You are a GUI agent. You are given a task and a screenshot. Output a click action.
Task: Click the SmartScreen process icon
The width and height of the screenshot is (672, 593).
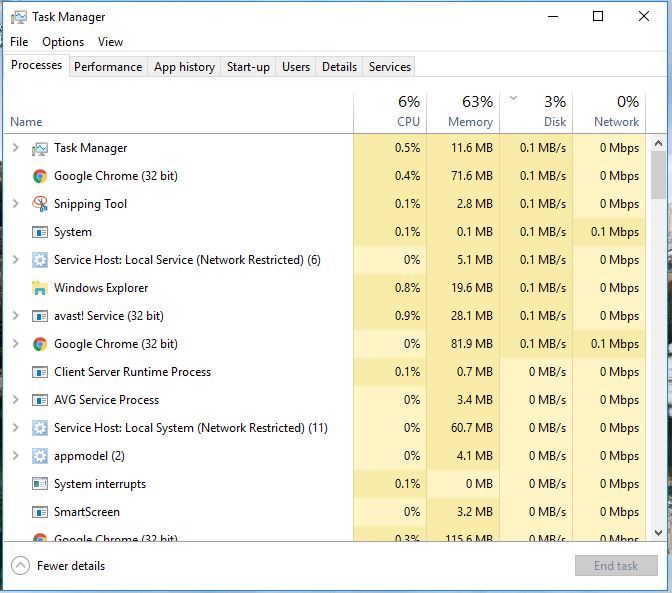(40, 512)
